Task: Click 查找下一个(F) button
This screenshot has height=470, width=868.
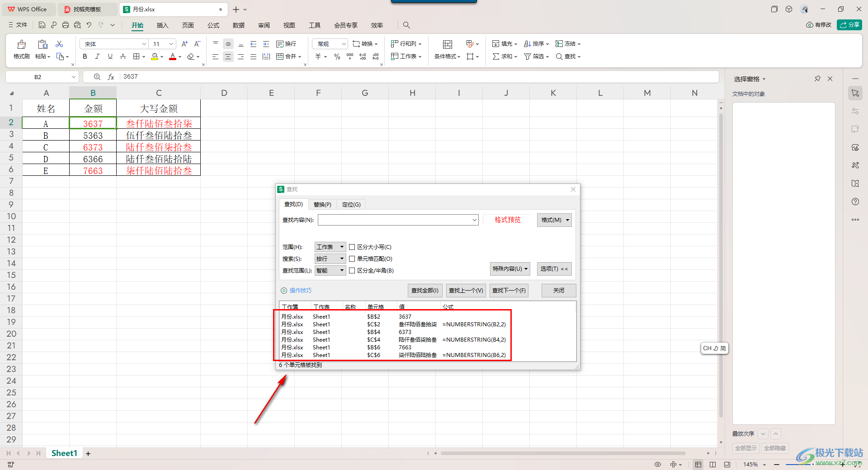Action: [509, 291]
